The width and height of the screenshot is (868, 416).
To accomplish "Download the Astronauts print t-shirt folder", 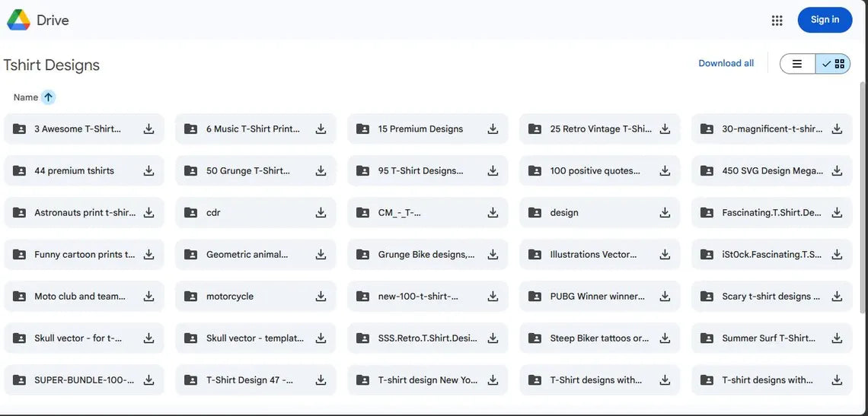I will coord(148,212).
